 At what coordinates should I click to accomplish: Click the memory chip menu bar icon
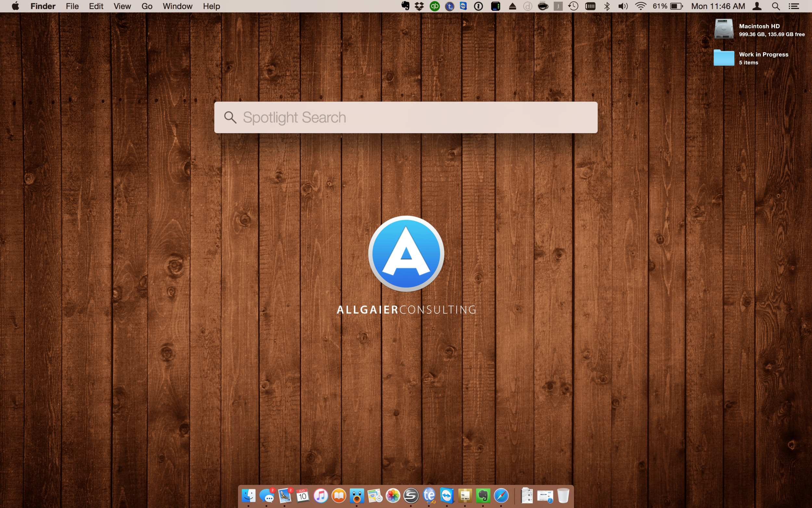(x=590, y=6)
